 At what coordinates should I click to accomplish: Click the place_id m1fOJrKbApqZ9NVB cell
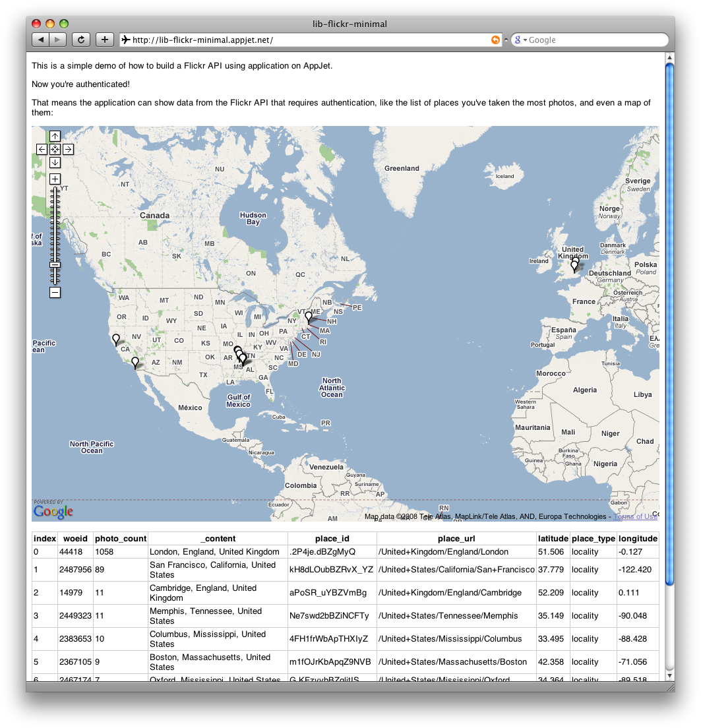click(332, 662)
